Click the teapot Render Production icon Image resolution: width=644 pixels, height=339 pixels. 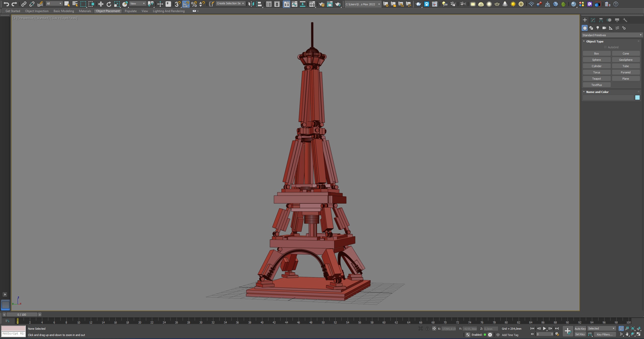(338, 4)
